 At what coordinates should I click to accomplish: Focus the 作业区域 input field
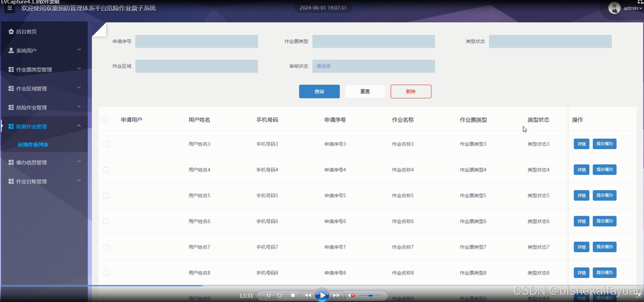[x=196, y=66]
